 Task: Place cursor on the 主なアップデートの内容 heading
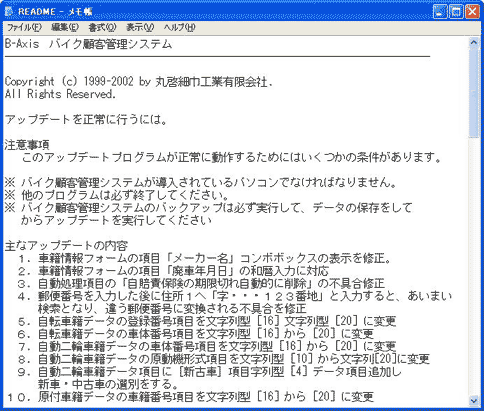pos(66,246)
